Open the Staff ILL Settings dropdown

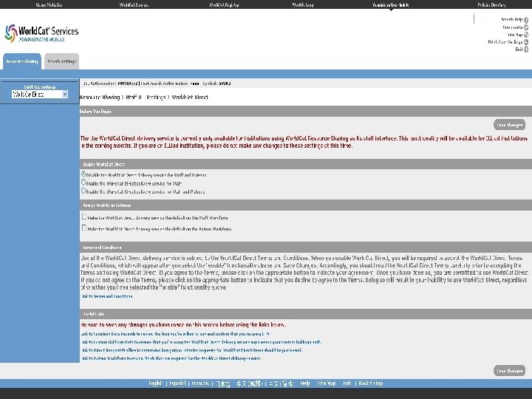(x=40, y=95)
